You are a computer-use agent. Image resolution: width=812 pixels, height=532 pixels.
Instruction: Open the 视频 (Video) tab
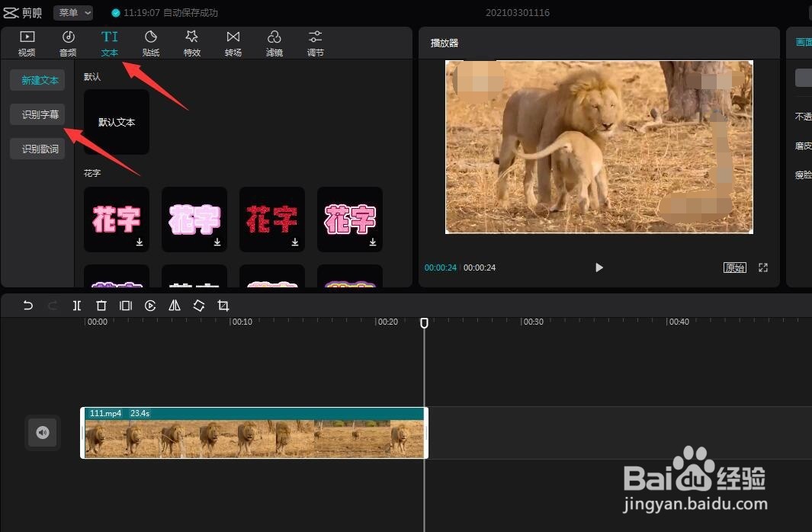27,43
